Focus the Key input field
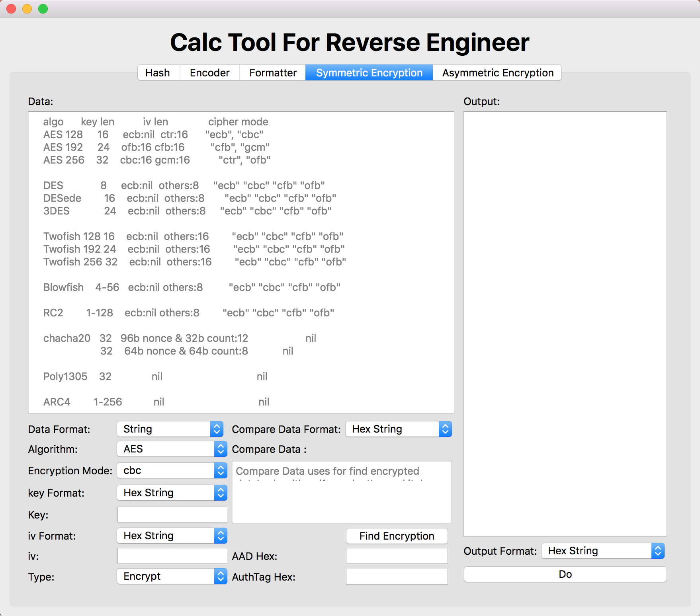Viewport: 700px width, 616px height. [172, 515]
